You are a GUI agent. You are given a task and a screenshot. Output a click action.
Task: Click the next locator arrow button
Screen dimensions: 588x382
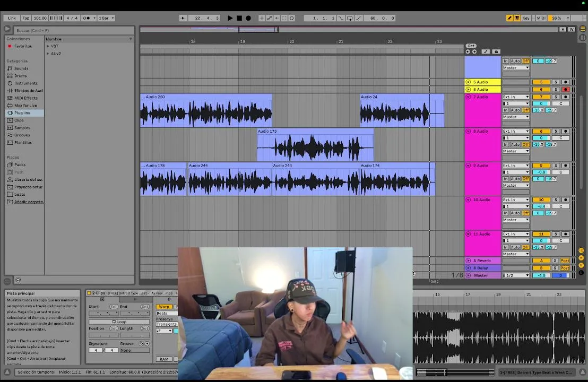pyautogui.click(x=474, y=52)
